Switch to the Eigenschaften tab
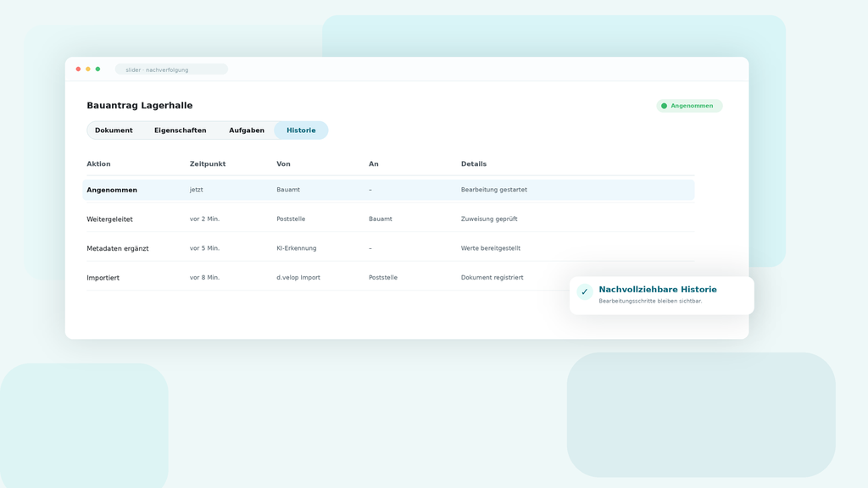Image resolution: width=868 pixels, height=488 pixels. click(x=180, y=130)
